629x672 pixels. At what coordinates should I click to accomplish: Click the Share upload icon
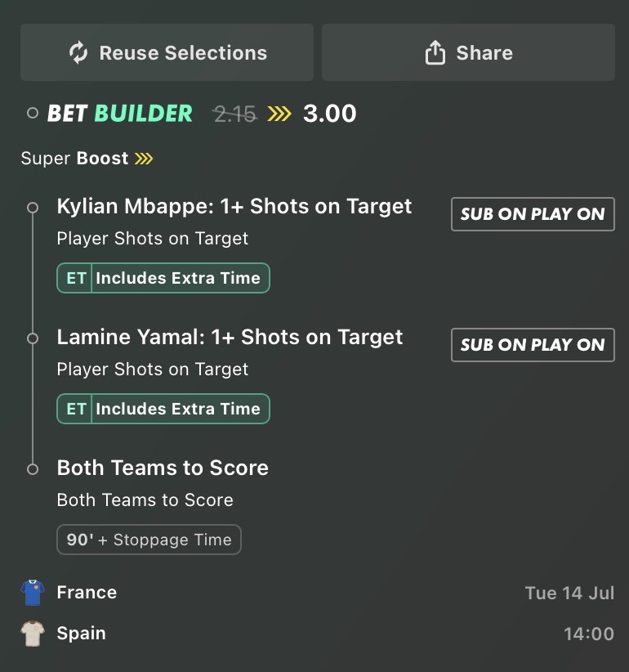pyautogui.click(x=435, y=52)
